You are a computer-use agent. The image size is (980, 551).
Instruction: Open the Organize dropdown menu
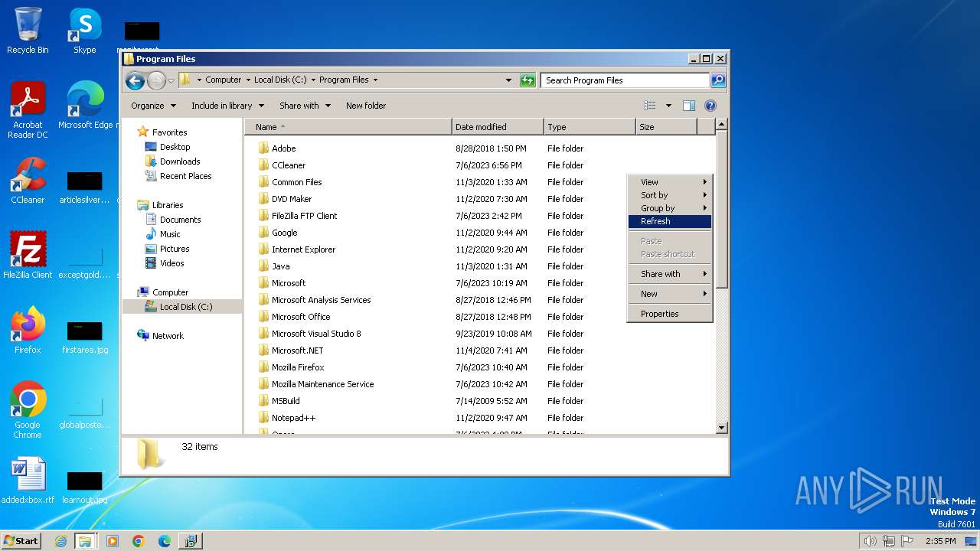click(x=153, y=106)
